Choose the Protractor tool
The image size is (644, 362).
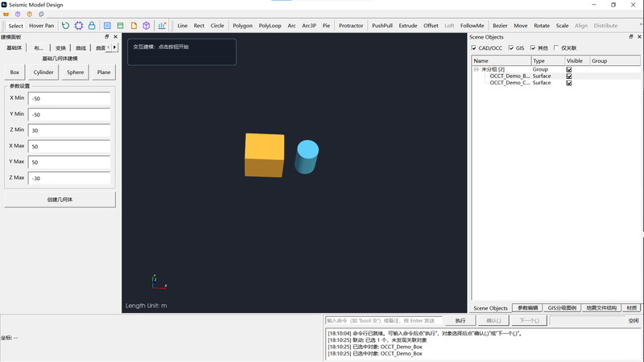click(351, 26)
